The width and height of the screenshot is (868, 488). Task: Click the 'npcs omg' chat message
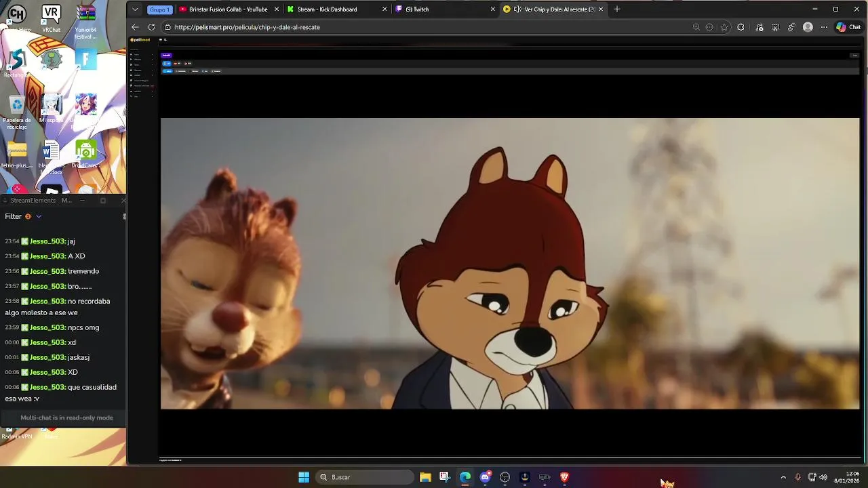click(83, 327)
